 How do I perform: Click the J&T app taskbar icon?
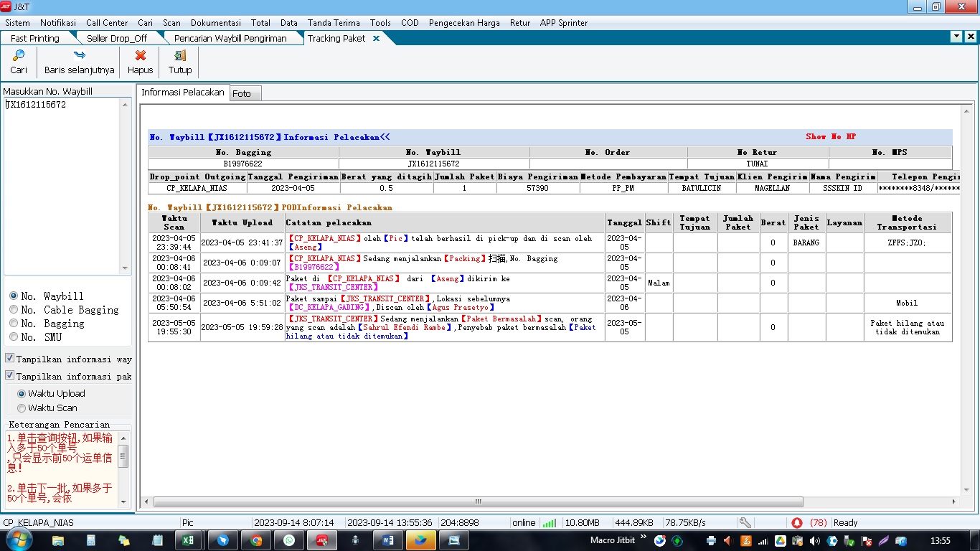point(321,540)
